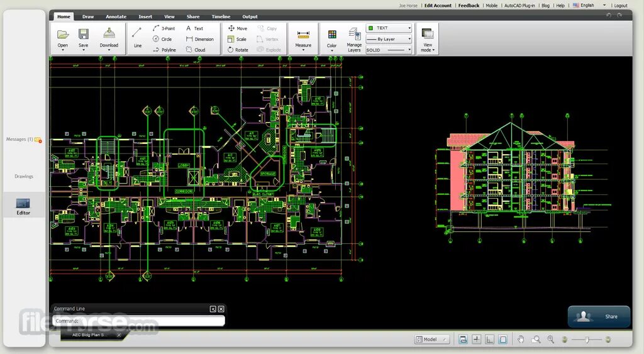Expand the Download options arrow
Screen dimensions: 644x354
[x=109, y=50]
